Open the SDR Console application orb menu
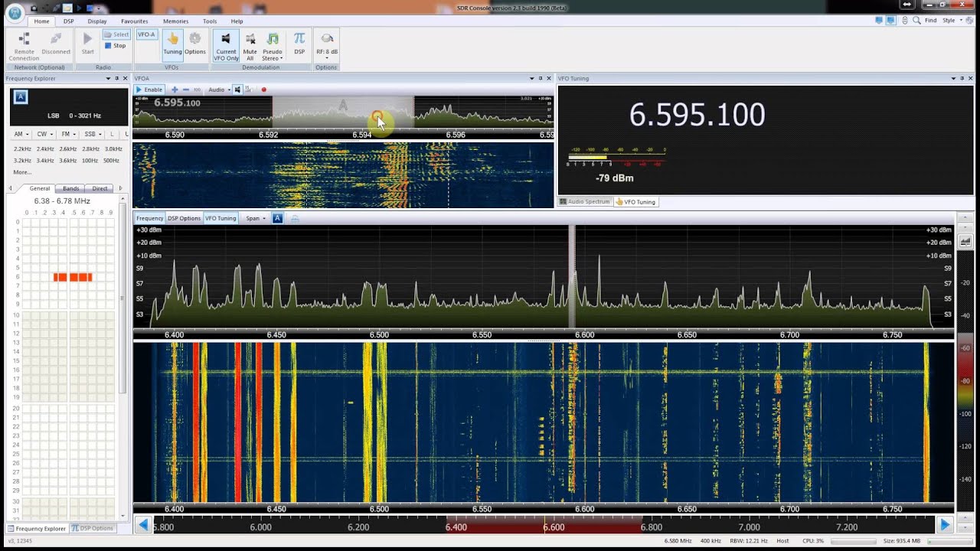 pyautogui.click(x=14, y=12)
